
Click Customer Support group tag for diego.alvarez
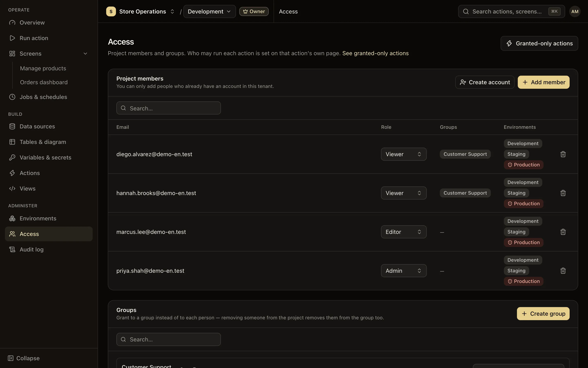465,154
